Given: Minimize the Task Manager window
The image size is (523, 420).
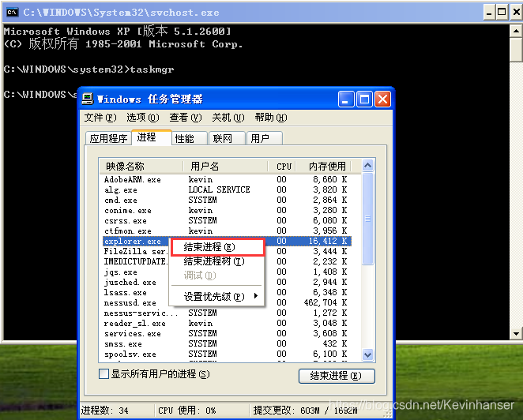Looking at the screenshot, I should pos(346,99).
